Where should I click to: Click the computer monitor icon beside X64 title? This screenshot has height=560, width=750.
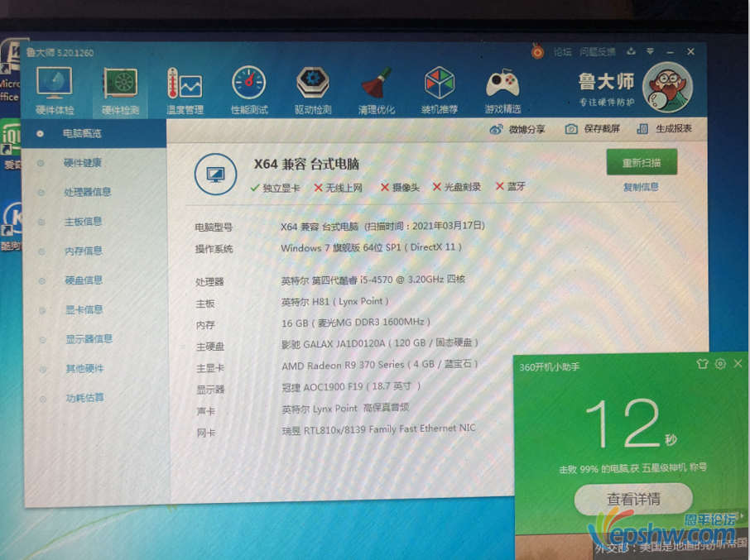point(215,175)
